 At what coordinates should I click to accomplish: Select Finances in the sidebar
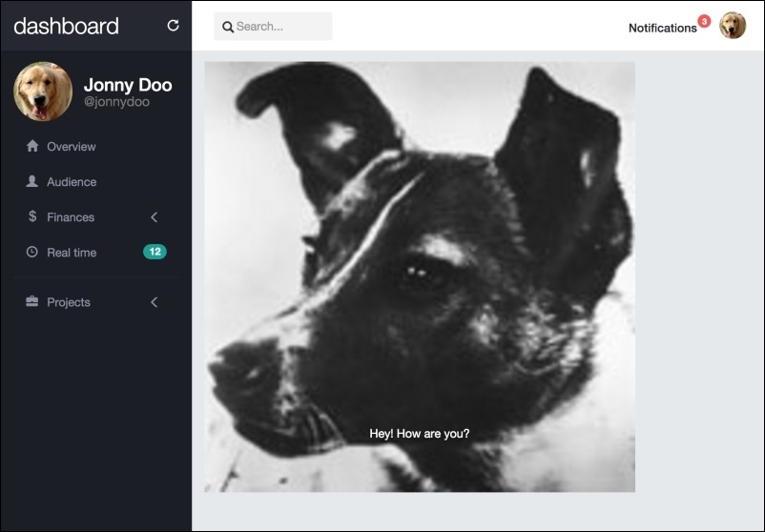tap(71, 217)
